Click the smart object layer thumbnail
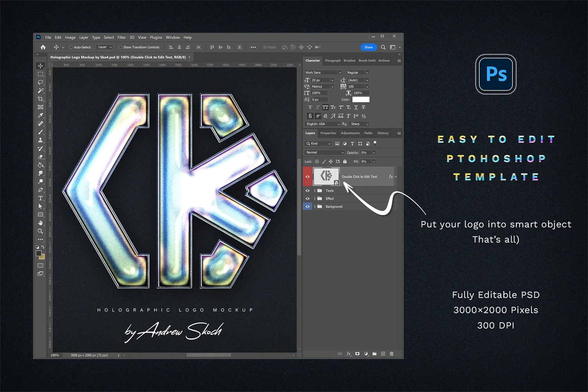588x392 pixels. point(326,176)
